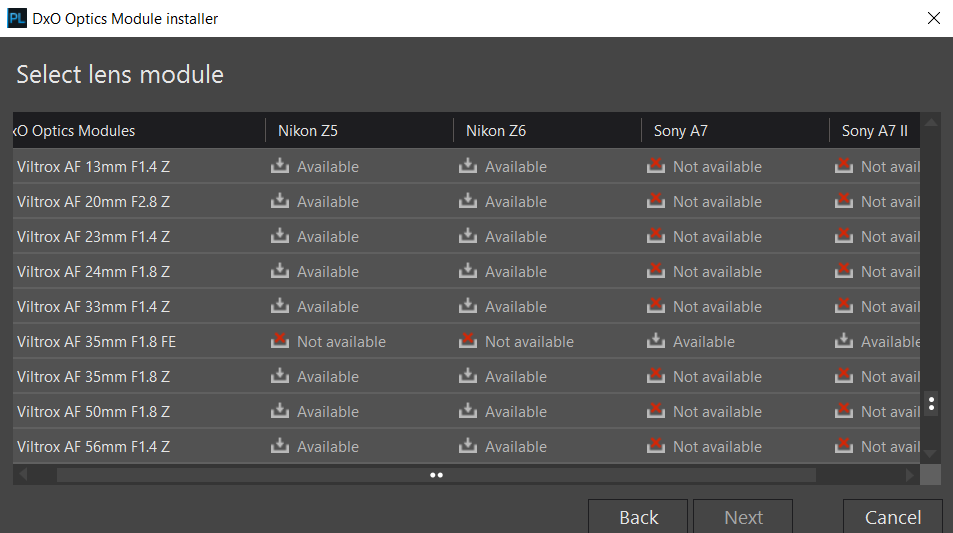Select the Viltrox AF 23mm F1.4 Z row
Viewport: 953px width, 533px height.
pyautogui.click(x=466, y=236)
